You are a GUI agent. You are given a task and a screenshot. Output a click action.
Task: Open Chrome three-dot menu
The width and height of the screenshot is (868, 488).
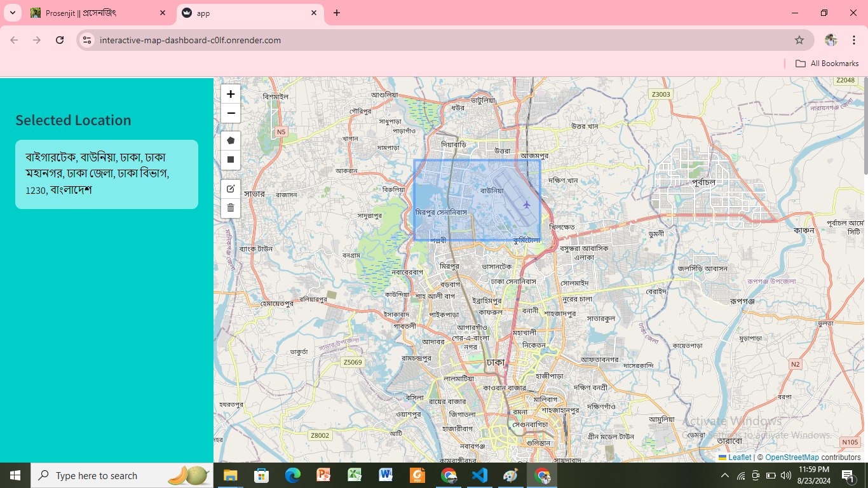853,40
